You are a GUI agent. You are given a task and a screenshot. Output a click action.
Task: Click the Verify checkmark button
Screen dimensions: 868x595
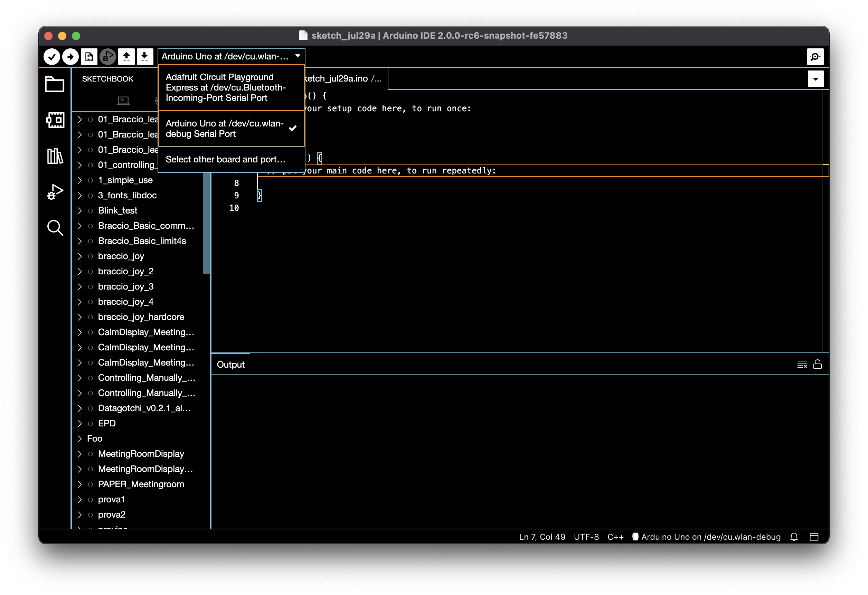[51, 57]
